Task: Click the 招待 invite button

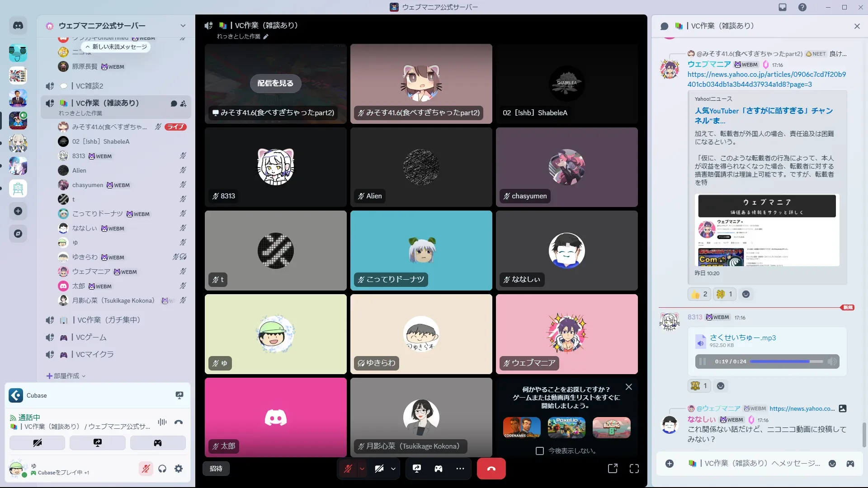Action: pos(216,469)
